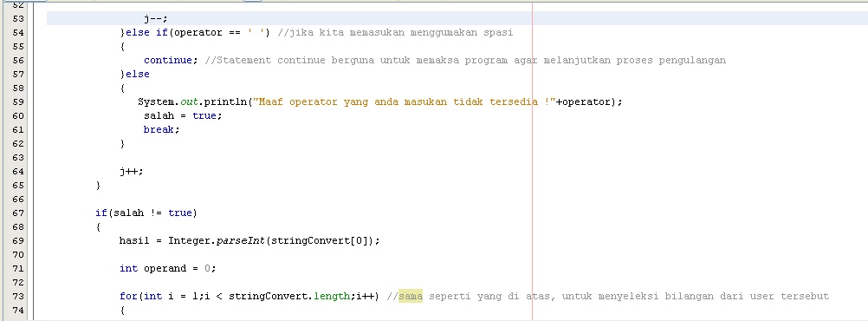Click line number 53 in the gutter
This screenshot has width=868, height=321.
[17, 19]
